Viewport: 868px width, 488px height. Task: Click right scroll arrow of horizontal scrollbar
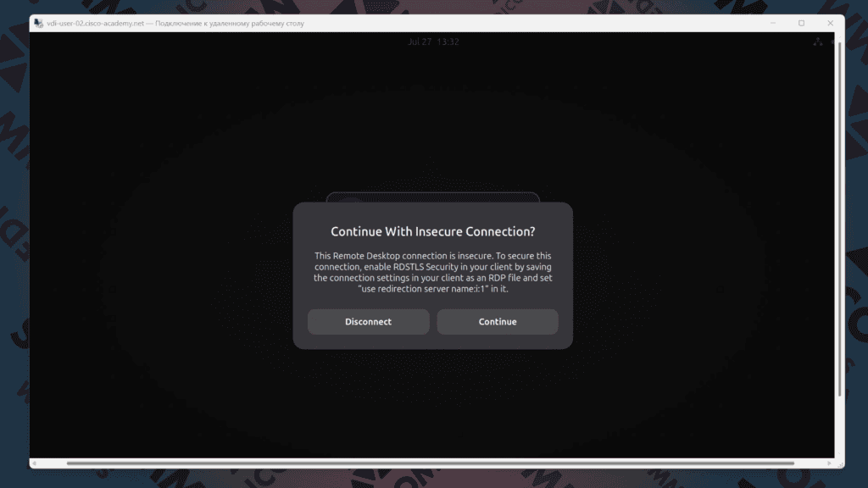pos(829,463)
